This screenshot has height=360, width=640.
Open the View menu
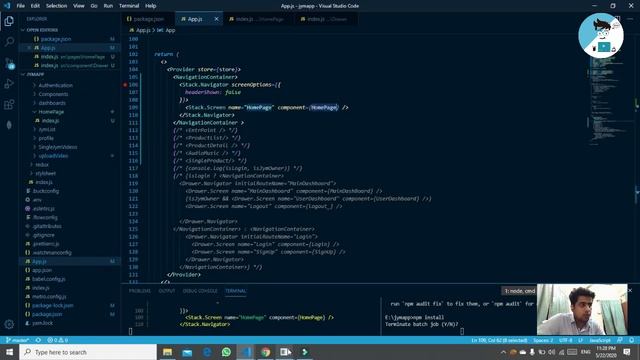tap(78, 6)
